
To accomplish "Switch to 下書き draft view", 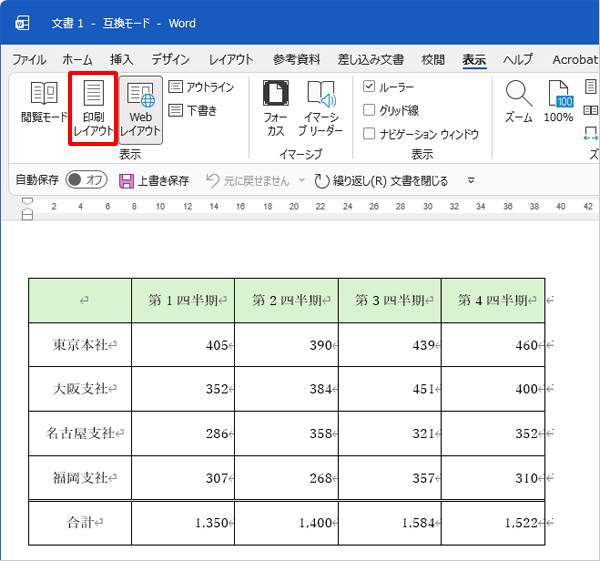I will (x=193, y=111).
